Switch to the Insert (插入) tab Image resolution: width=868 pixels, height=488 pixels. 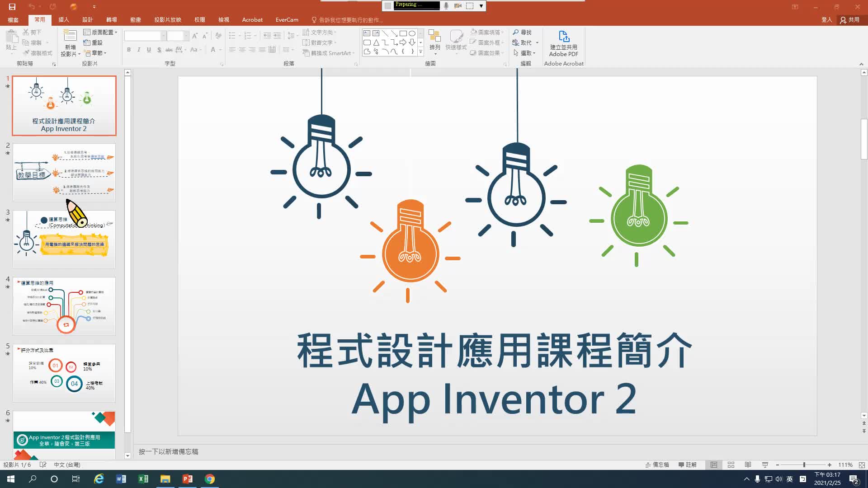click(64, 20)
